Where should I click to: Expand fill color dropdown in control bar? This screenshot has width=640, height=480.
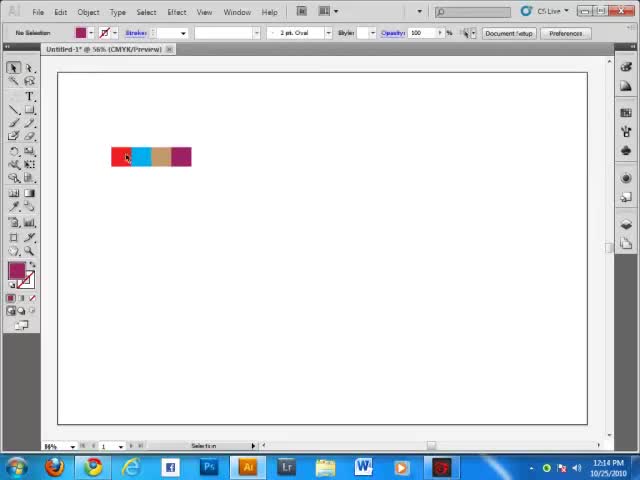pyautogui.click(x=91, y=33)
